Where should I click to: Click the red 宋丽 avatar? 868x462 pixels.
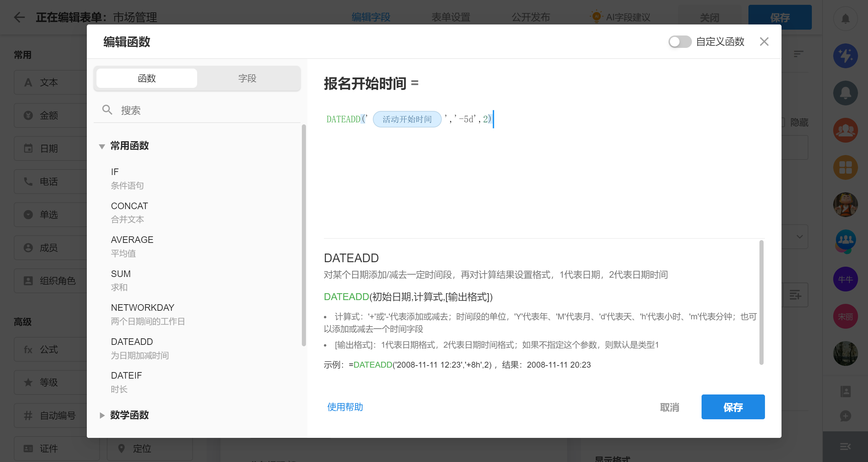[845, 316]
